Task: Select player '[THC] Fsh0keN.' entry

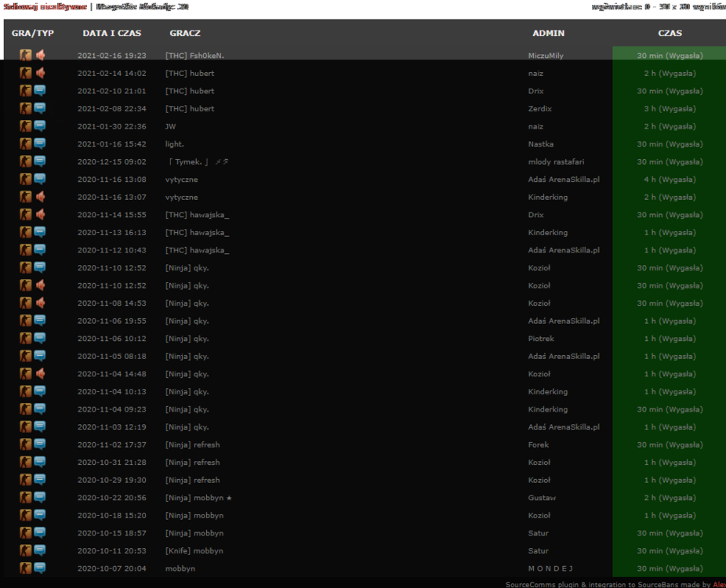Action: (x=194, y=56)
